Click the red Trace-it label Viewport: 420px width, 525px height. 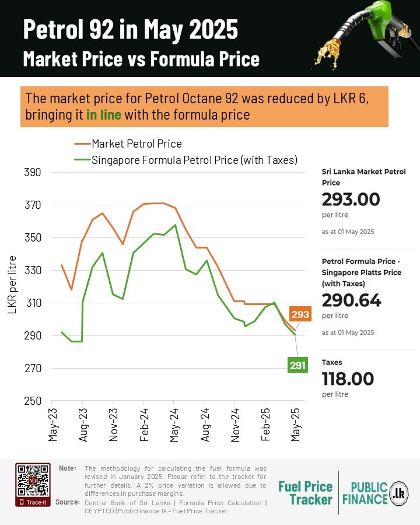[x=33, y=501]
